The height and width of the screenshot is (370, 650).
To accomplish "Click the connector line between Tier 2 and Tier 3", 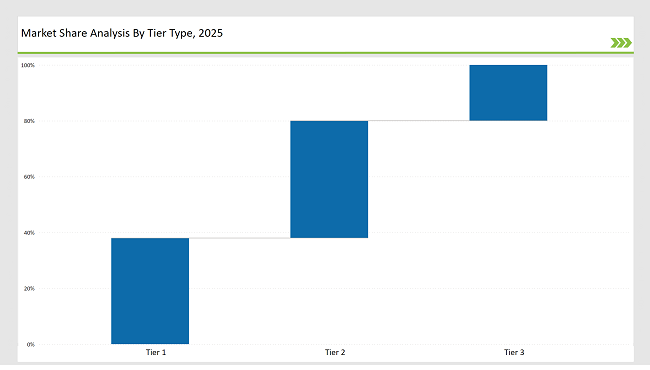I will (419, 121).
